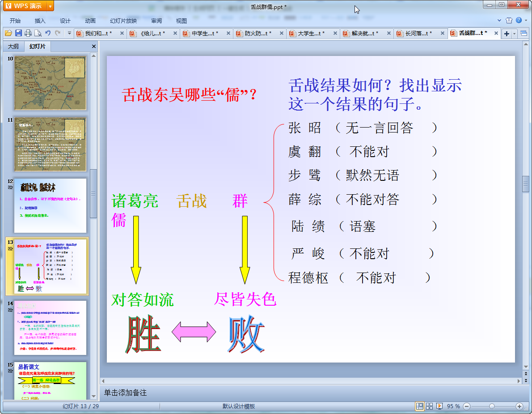Click the 幻灯片 13 / 29 status text

[x=80, y=406]
